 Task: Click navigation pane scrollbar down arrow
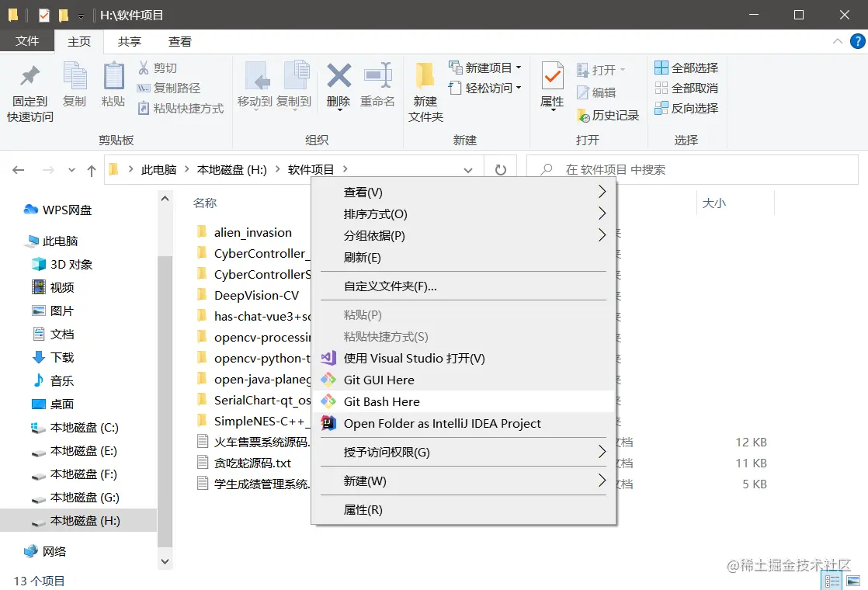[x=165, y=561]
